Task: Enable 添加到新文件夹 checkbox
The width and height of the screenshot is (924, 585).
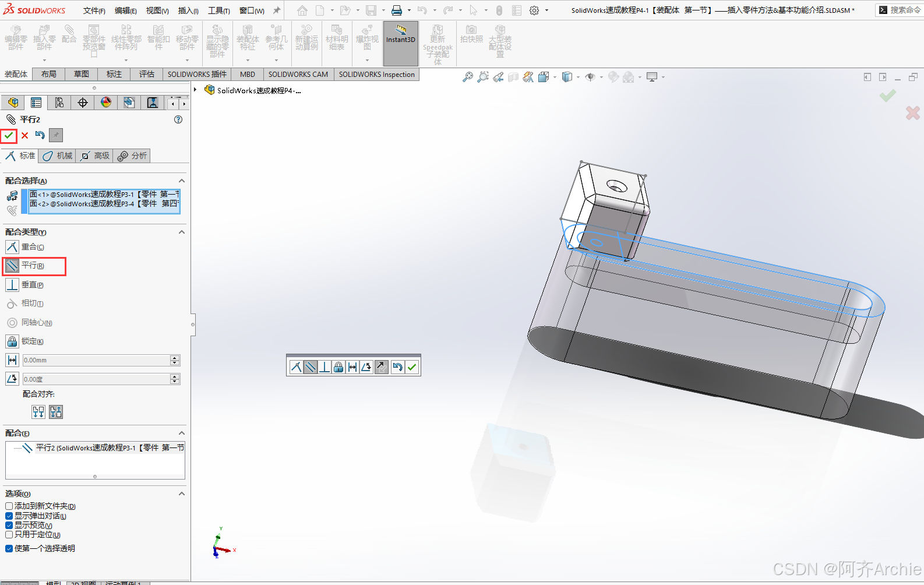Action: click(x=9, y=506)
